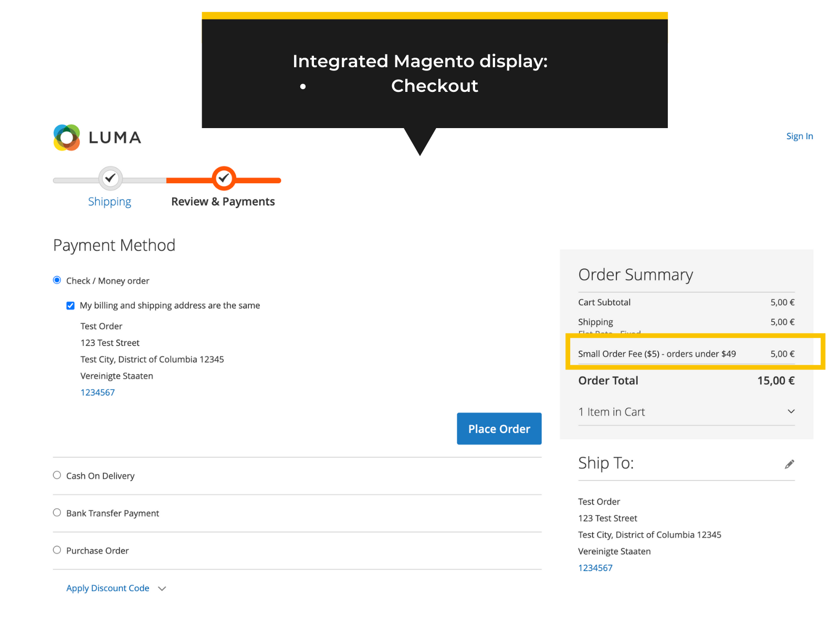This screenshot has height=630, width=840.
Task: Uncheck 'My billing and shipping address are the same'
Action: 70,305
